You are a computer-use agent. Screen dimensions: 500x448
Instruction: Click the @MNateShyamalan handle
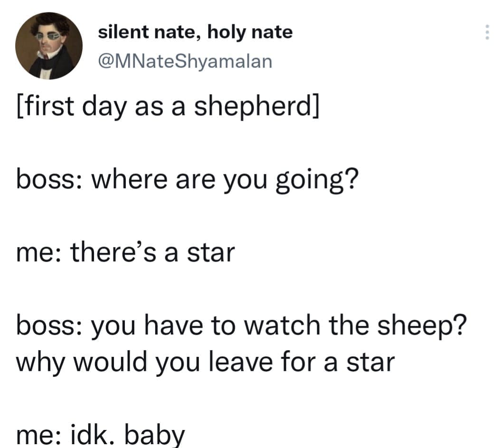pos(185,61)
